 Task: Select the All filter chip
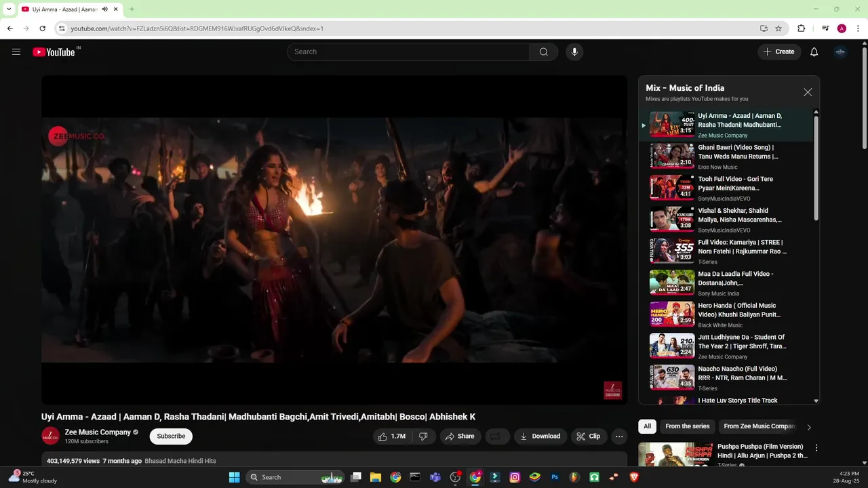point(648,426)
